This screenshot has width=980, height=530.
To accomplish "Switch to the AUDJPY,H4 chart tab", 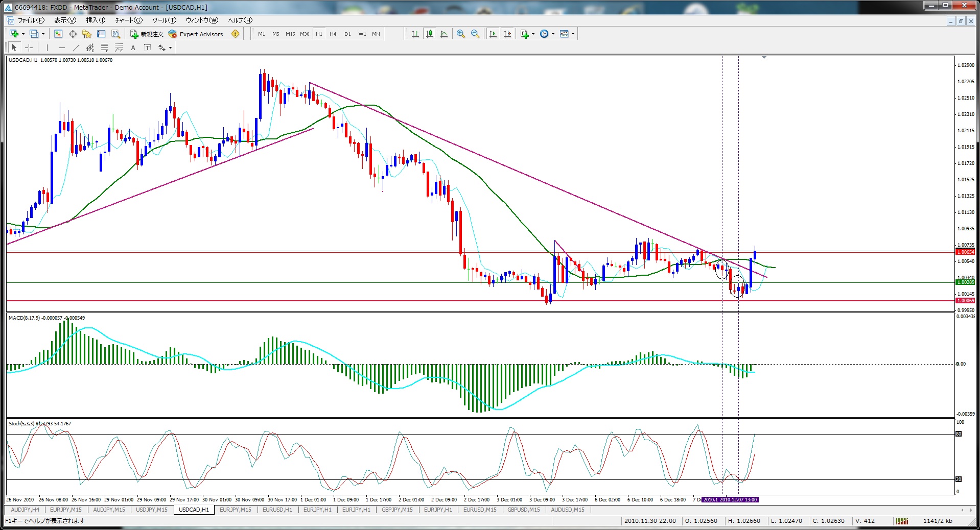I will 25,510.
